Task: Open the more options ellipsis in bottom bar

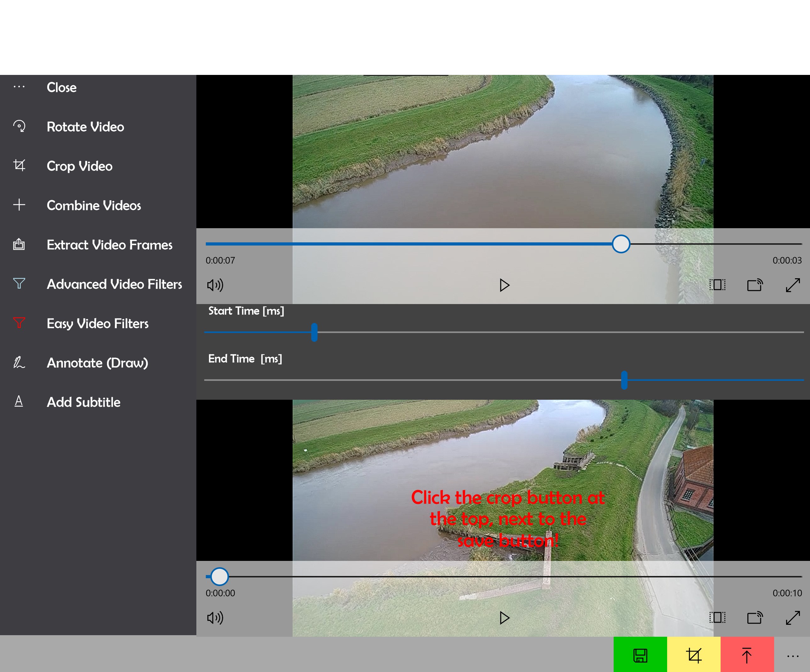Action: click(793, 656)
